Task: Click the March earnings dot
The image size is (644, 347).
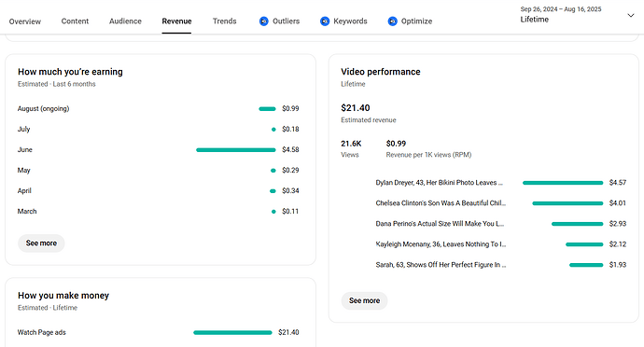Action: click(273, 212)
